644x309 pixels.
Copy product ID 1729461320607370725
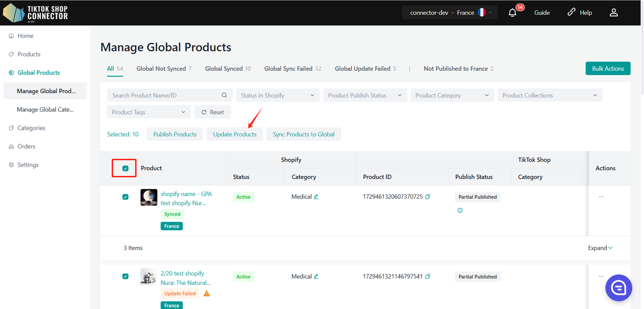pos(428,197)
